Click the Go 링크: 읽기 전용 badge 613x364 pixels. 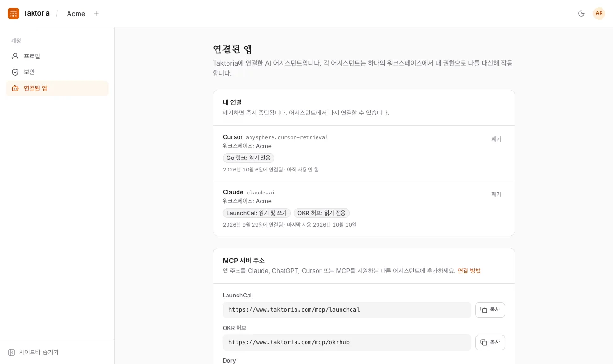pos(249,158)
